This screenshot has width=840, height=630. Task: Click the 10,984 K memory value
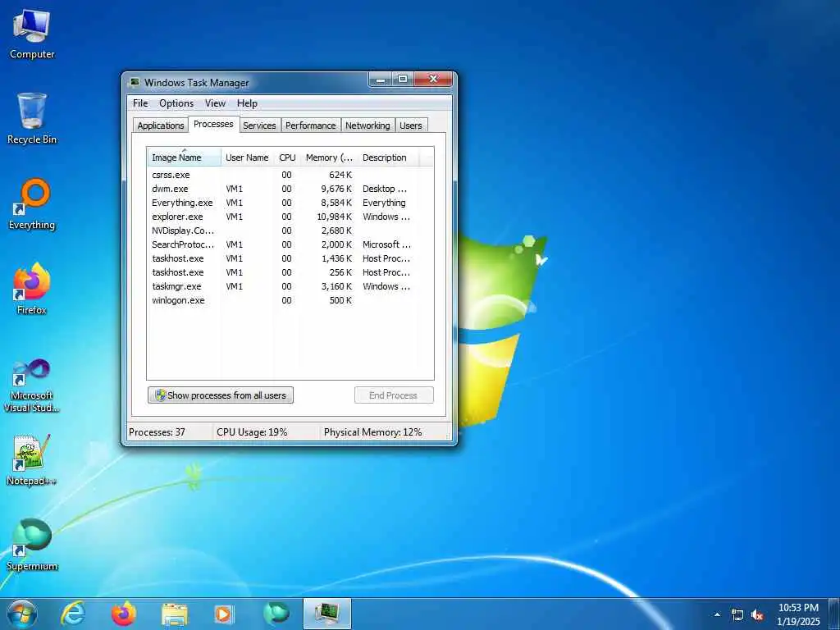(335, 217)
